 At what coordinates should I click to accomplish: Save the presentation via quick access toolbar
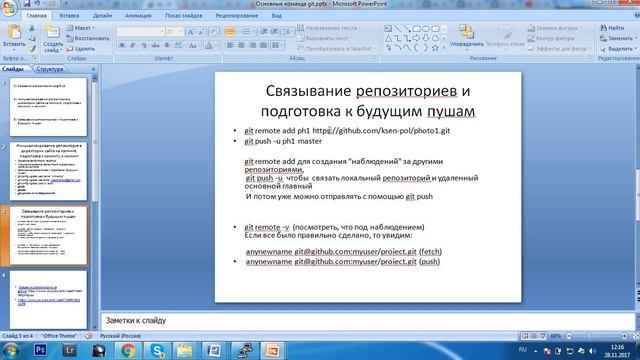(27, 4)
